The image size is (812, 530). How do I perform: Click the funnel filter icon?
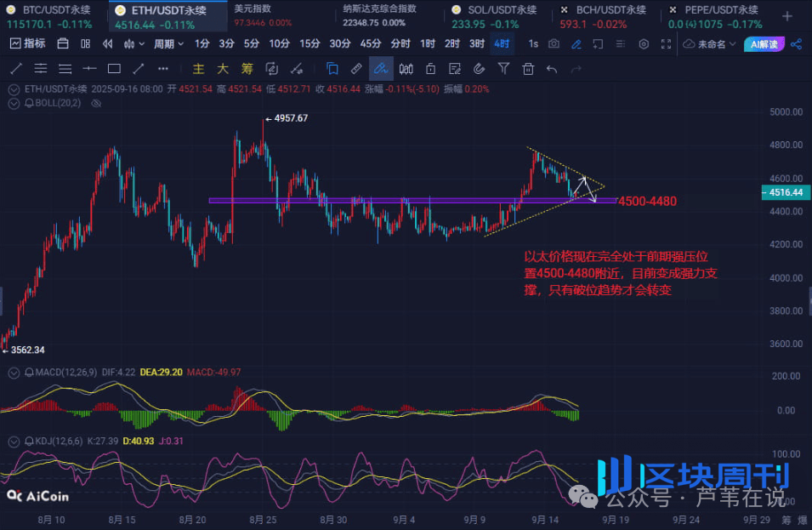[503, 69]
